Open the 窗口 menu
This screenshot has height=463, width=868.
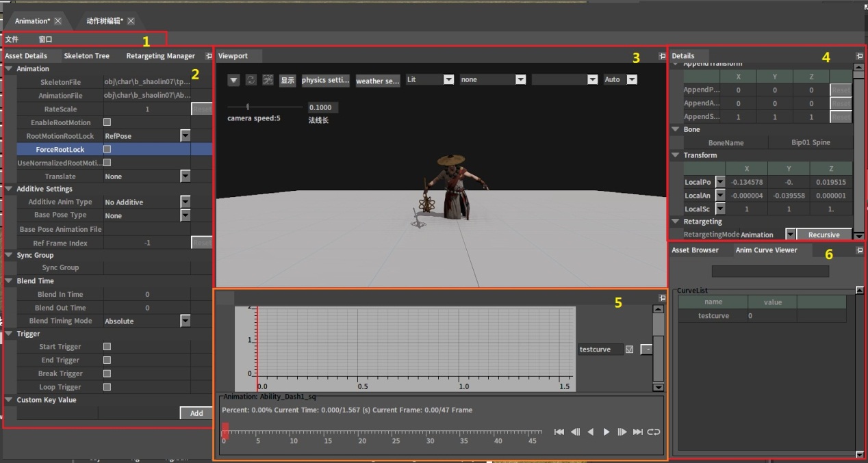[45, 39]
